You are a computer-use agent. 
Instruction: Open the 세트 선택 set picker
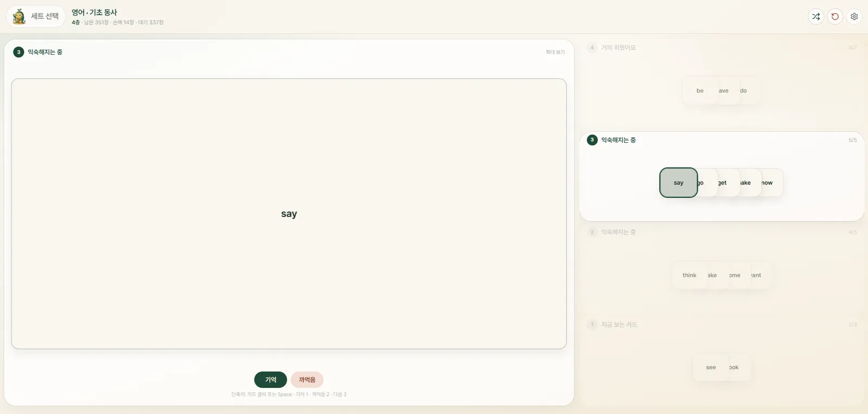point(36,16)
